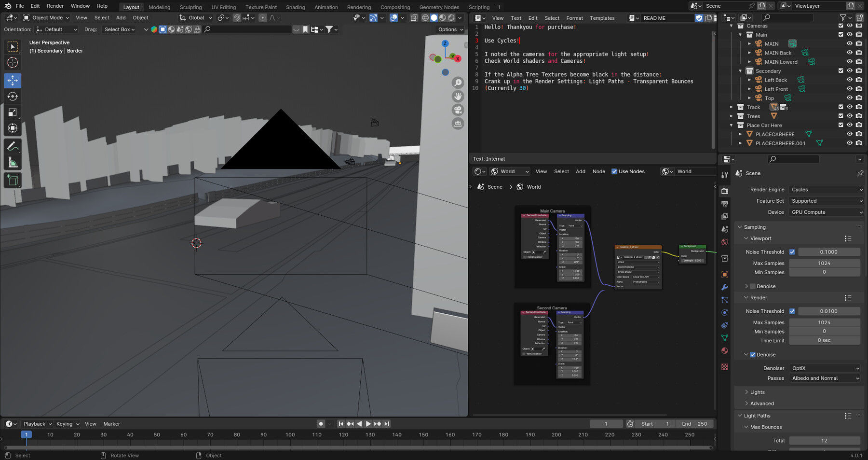
Task: Click the viewport pan hand gizmo
Action: click(458, 97)
